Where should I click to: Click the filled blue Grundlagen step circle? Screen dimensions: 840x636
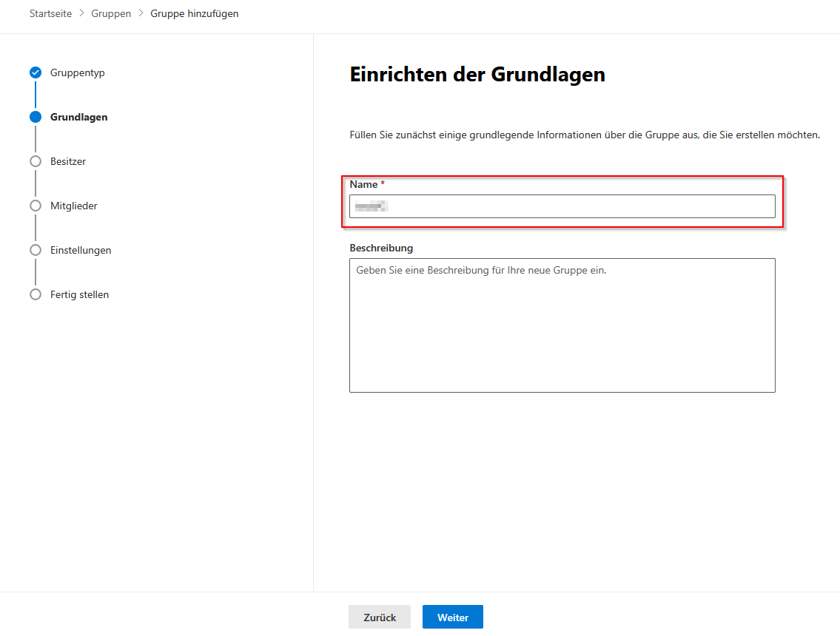(36, 117)
